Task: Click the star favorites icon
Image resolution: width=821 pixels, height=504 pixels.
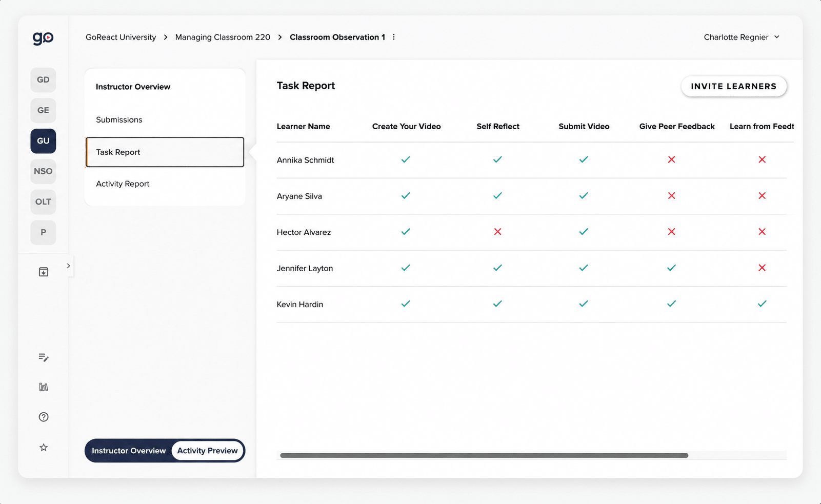Action: click(44, 448)
